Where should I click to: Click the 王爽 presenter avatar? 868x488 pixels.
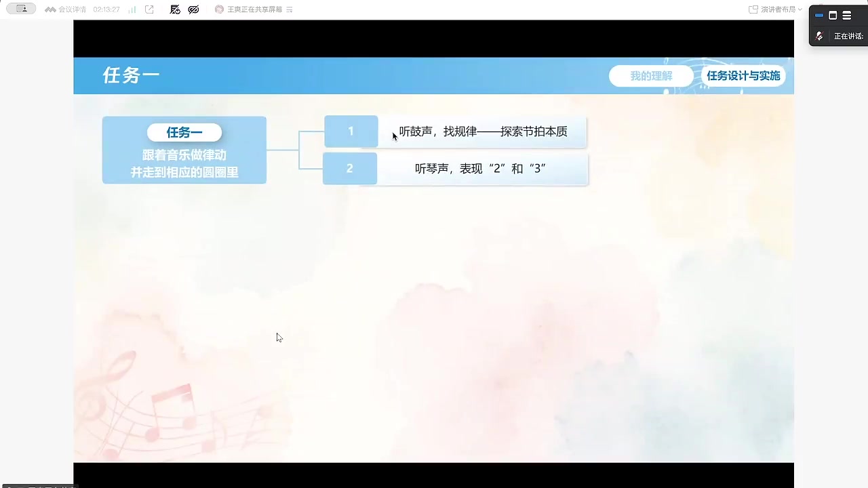219,9
